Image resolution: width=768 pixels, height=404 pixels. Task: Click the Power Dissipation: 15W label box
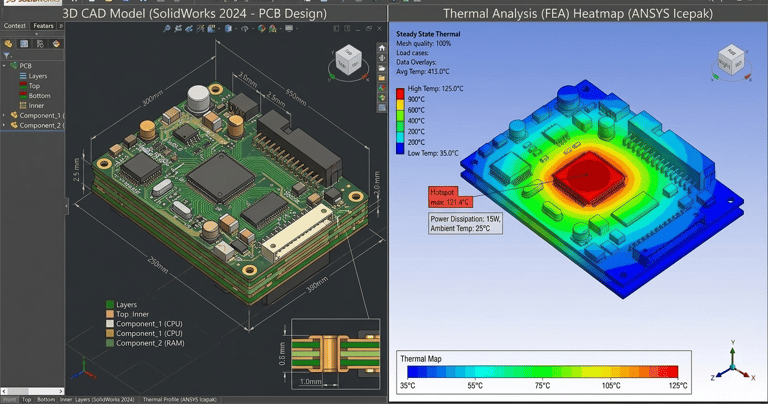465,223
